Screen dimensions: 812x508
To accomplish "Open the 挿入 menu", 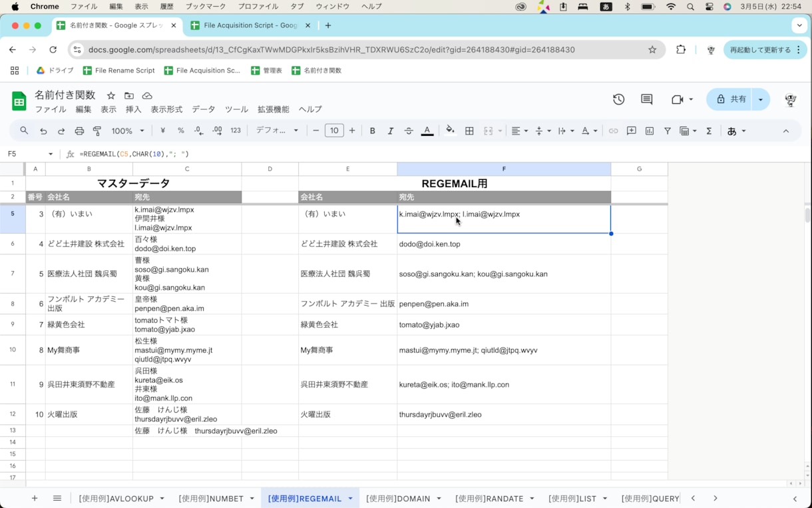I will (134, 109).
